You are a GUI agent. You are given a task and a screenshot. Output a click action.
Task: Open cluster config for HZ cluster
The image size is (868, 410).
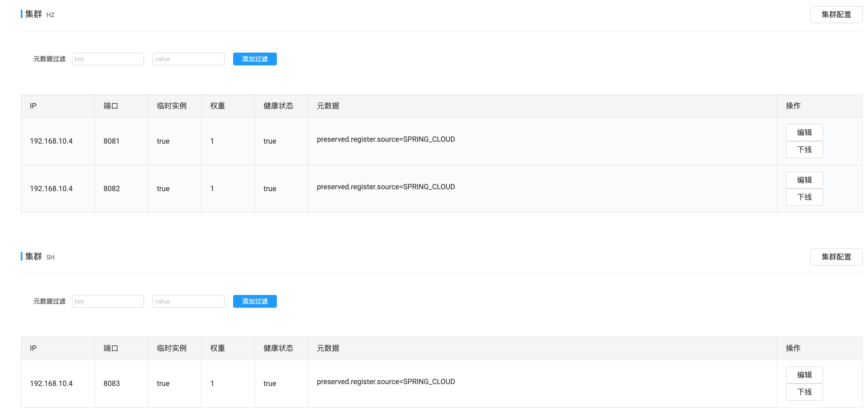(x=836, y=14)
